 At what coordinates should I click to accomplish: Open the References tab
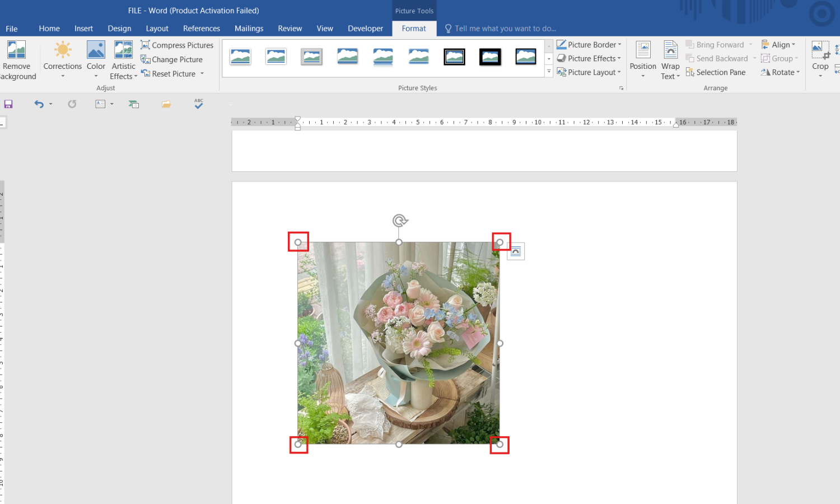[201, 29]
